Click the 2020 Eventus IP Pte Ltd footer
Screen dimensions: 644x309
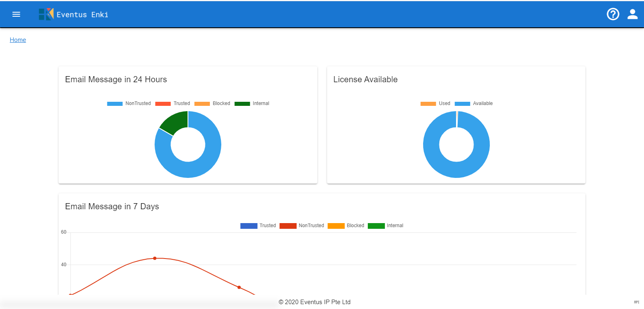click(314, 302)
